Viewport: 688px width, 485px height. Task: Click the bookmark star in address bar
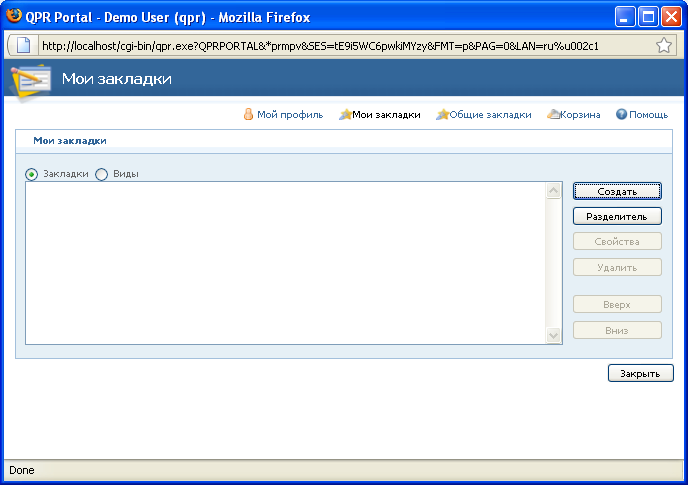pyautogui.click(x=663, y=45)
